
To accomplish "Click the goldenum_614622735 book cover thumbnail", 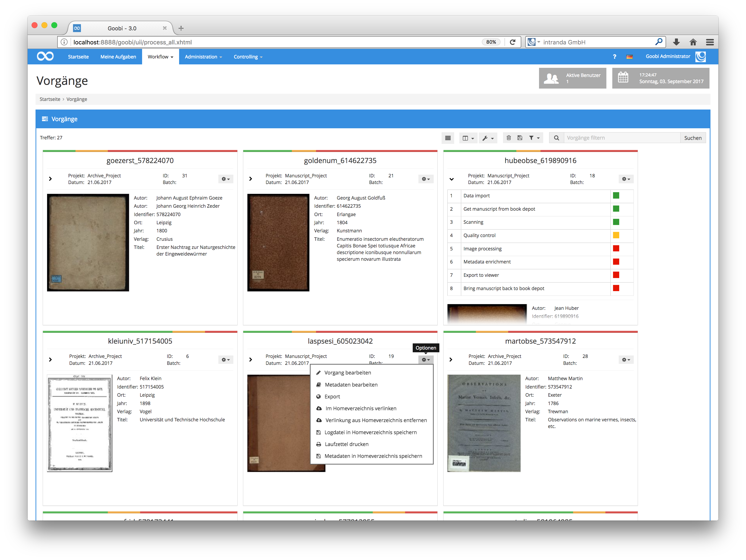I will (x=278, y=243).
